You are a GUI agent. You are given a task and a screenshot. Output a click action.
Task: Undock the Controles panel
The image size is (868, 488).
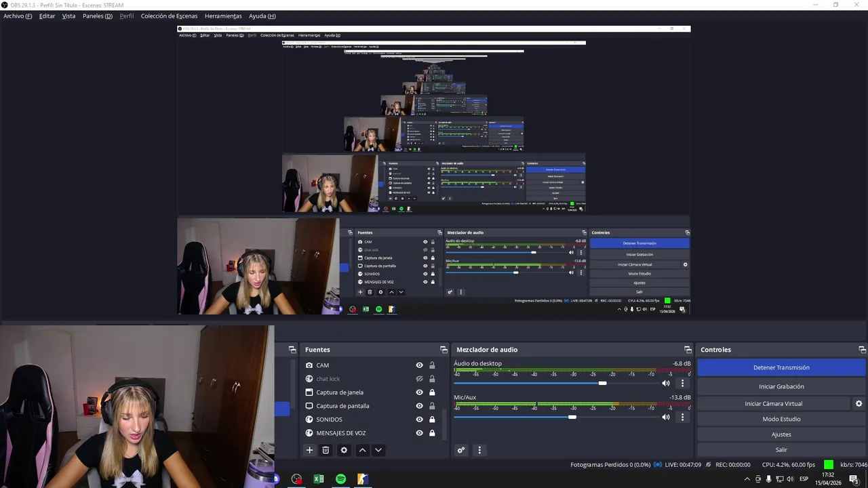[863, 350]
